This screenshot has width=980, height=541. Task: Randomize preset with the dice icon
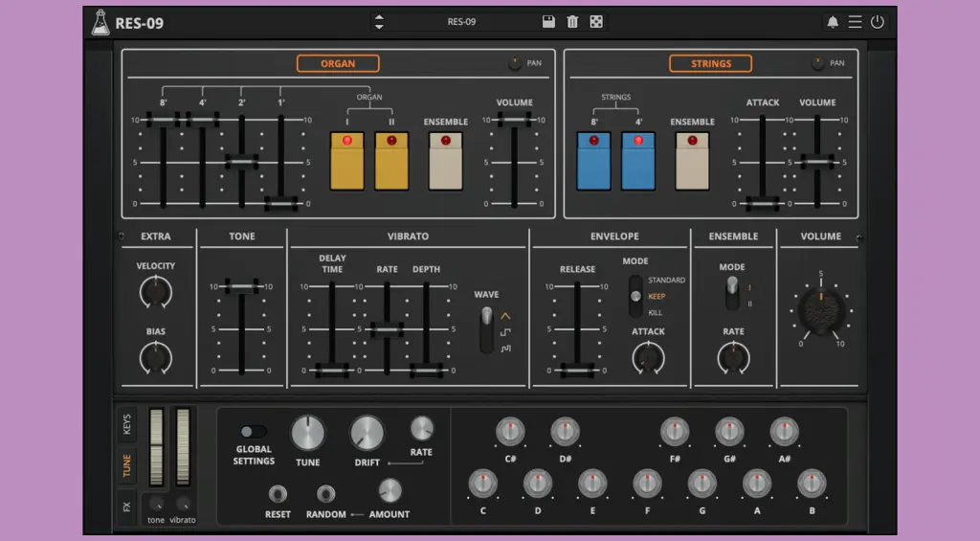pos(596,22)
